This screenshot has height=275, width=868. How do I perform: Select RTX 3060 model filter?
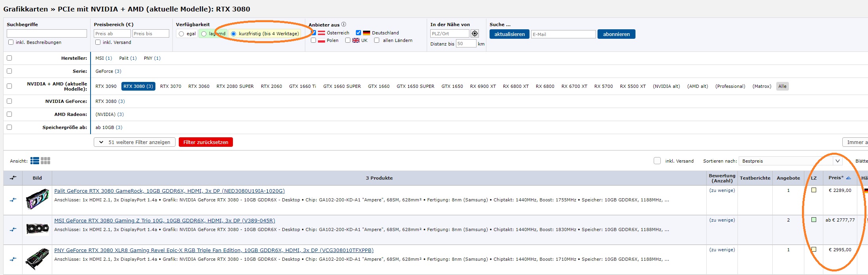pyautogui.click(x=199, y=86)
